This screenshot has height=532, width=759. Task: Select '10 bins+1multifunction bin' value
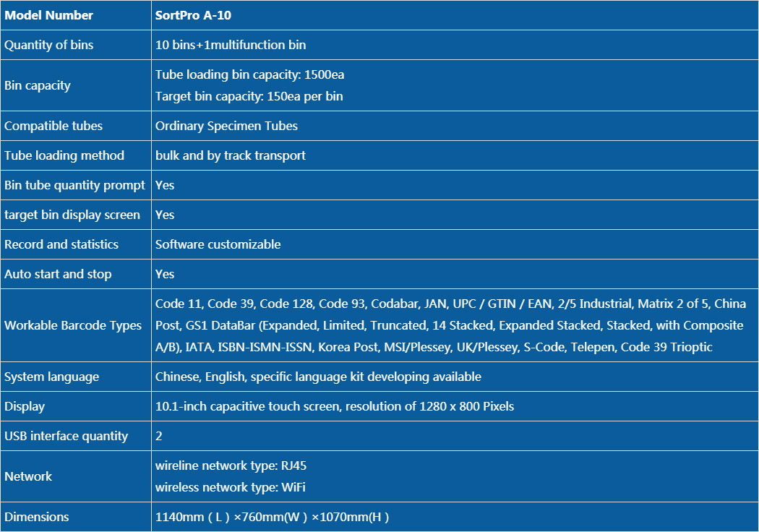click(x=231, y=45)
